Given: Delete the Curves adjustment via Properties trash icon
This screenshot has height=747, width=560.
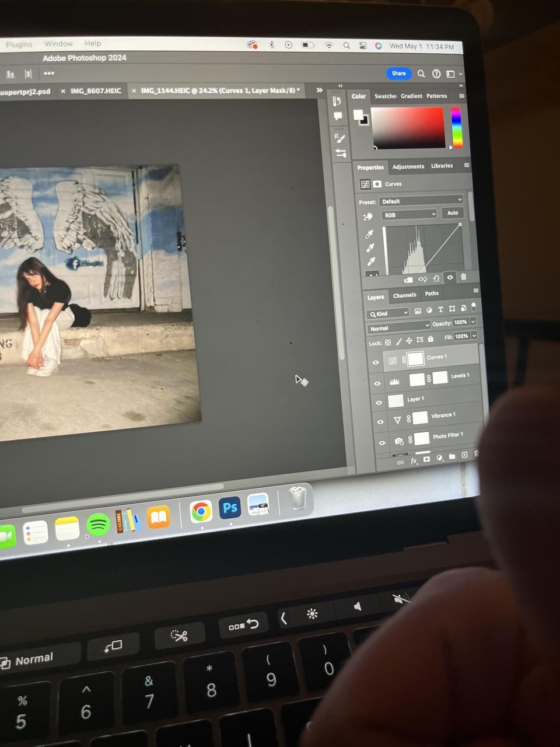Looking at the screenshot, I should (464, 277).
